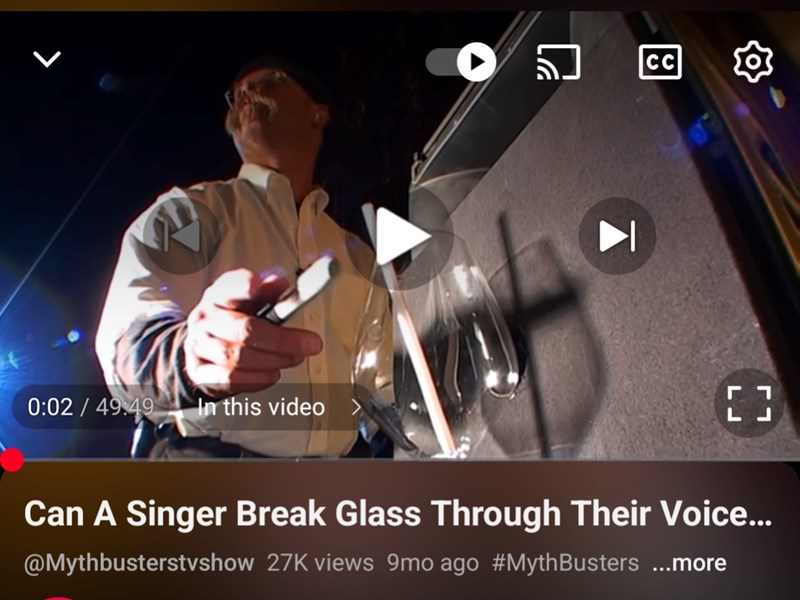Turn on closed captions (CC)
800x600 pixels.
click(x=660, y=62)
